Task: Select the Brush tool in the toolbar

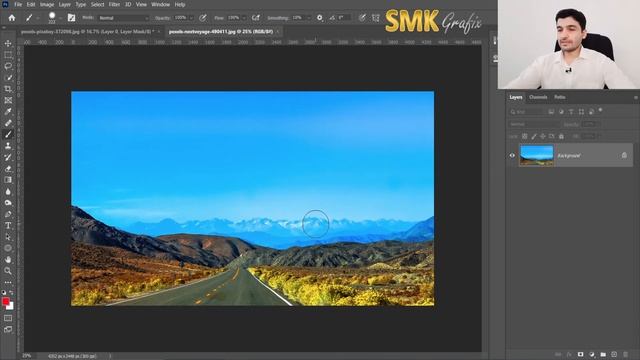Action: pos(8,134)
